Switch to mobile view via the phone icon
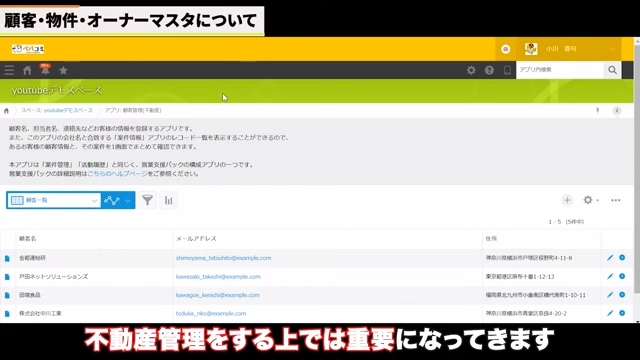The image size is (640, 360). [507, 70]
